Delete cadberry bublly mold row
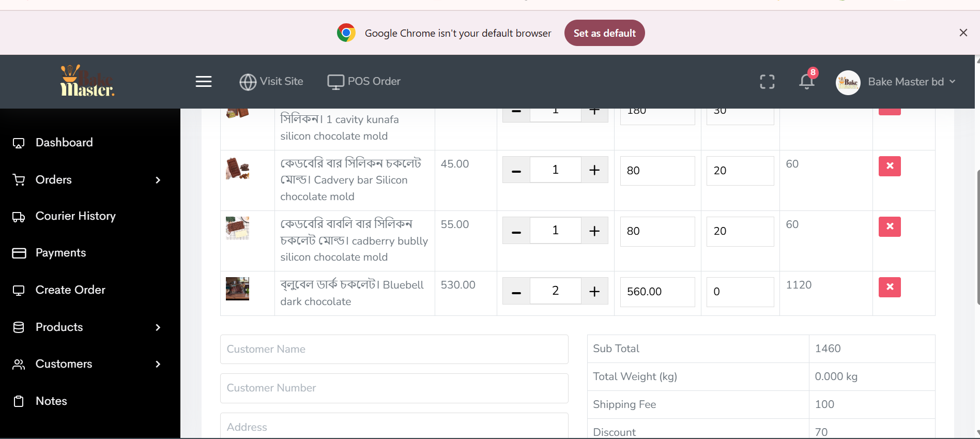 [x=890, y=226]
